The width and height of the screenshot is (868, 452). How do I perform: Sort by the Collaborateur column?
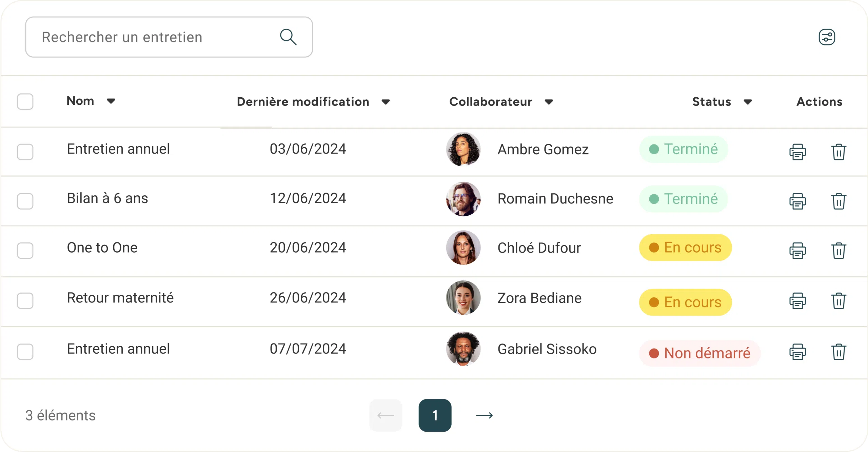549,102
